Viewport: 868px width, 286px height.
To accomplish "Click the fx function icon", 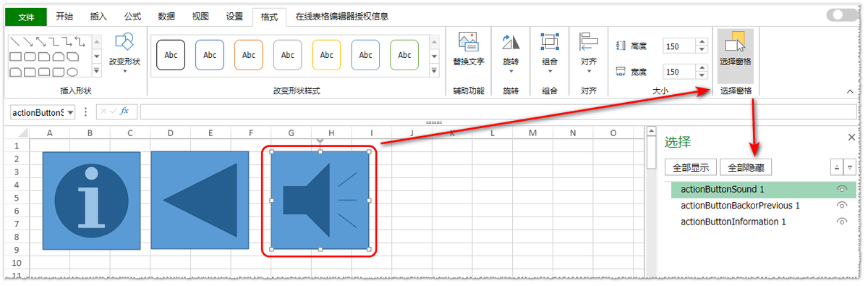I will tap(124, 112).
